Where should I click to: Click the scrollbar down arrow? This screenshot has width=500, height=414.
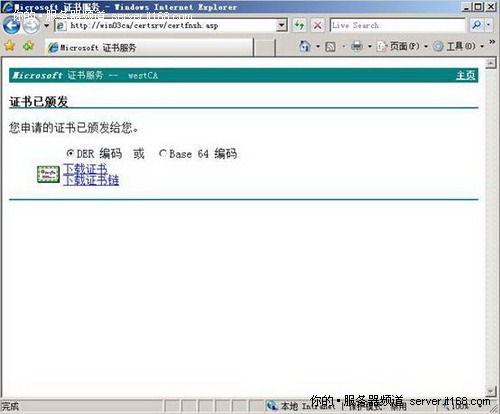[490, 390]
